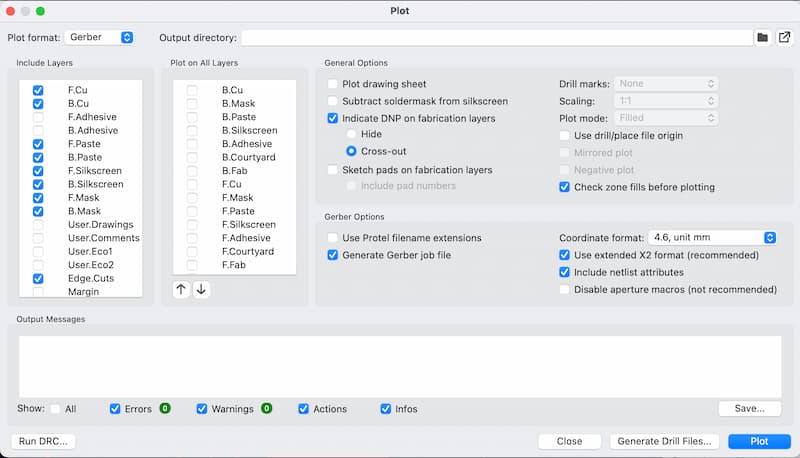Image resolution: width=800 pixels, height=458 pixels.
Task: Open the Plot format dropdown
Action: pyautogui.click(x=100, y=38)
